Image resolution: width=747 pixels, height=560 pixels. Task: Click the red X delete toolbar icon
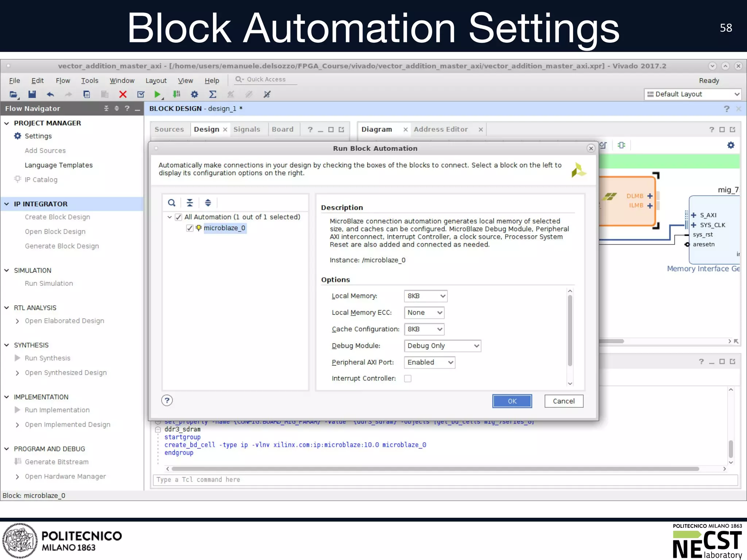pyautogui.click(x=123, y=94)
